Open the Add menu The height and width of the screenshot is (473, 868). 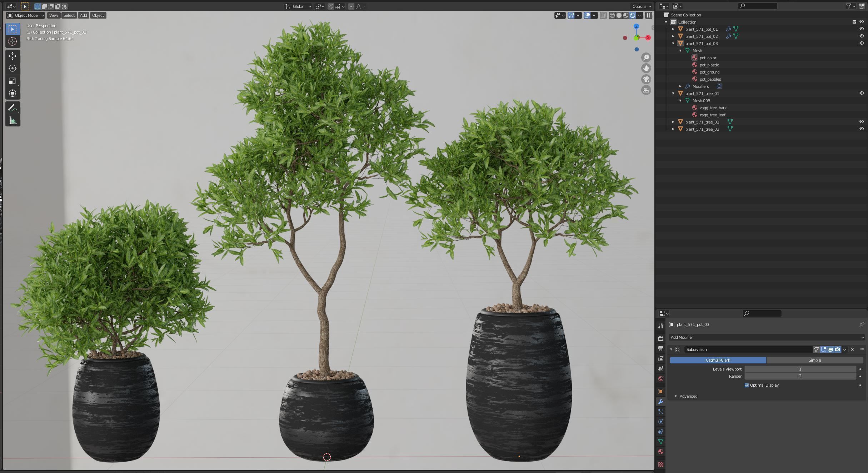[x=83, y=15]
